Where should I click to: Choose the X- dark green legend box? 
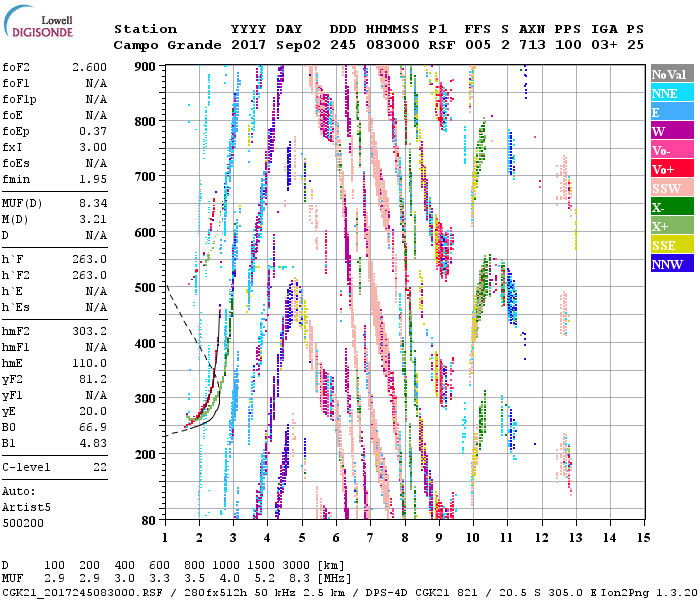668,208
